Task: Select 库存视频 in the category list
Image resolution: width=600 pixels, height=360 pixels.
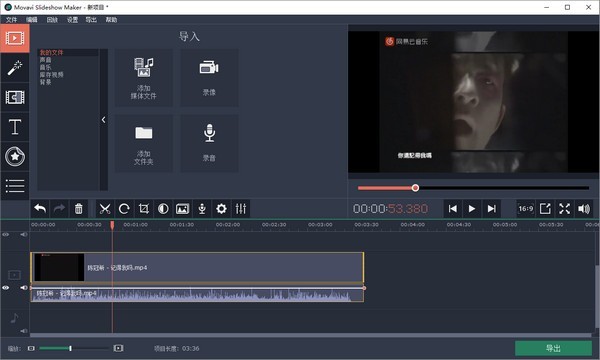Action: [51, 75]
